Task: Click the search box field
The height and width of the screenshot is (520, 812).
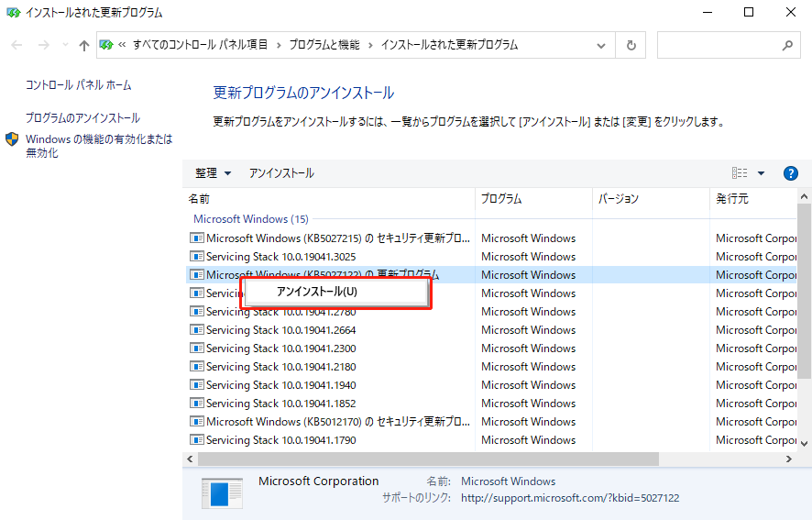Action: tap(729, 45)
